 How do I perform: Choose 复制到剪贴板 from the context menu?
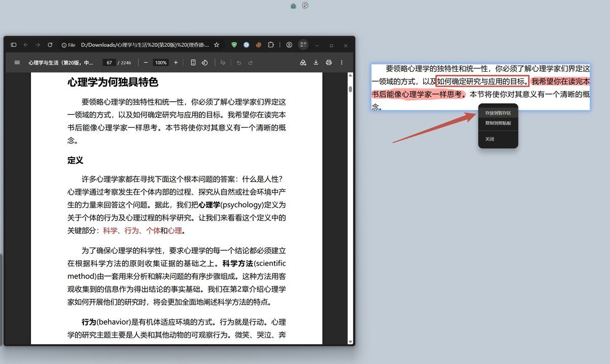click(498, 123)
